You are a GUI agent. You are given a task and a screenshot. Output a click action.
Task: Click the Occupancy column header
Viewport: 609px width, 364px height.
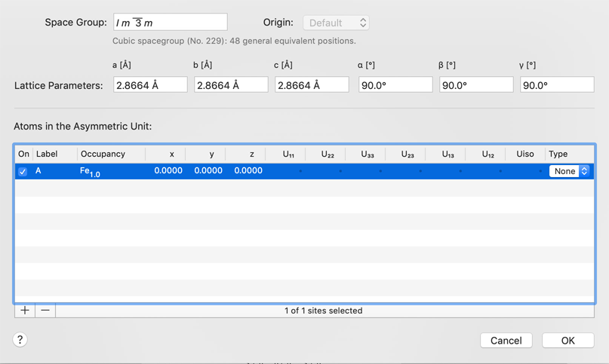(103, 154)
